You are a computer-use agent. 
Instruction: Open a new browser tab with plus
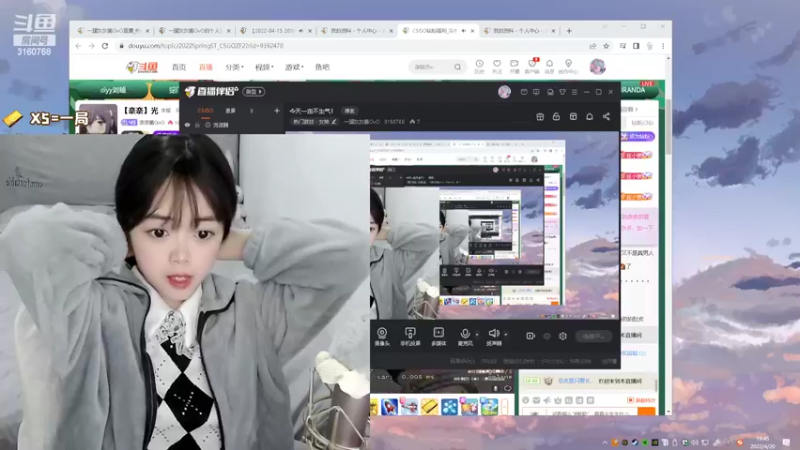coord(569,31)
